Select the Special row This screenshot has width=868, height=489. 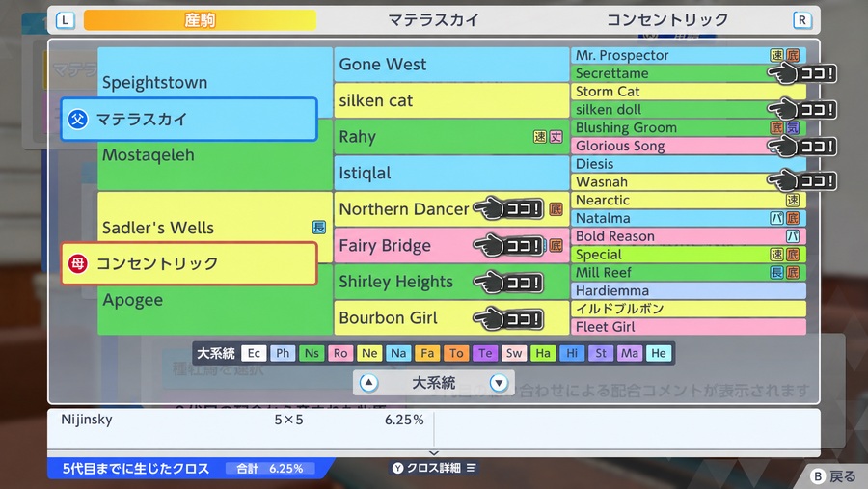(688, 255)
